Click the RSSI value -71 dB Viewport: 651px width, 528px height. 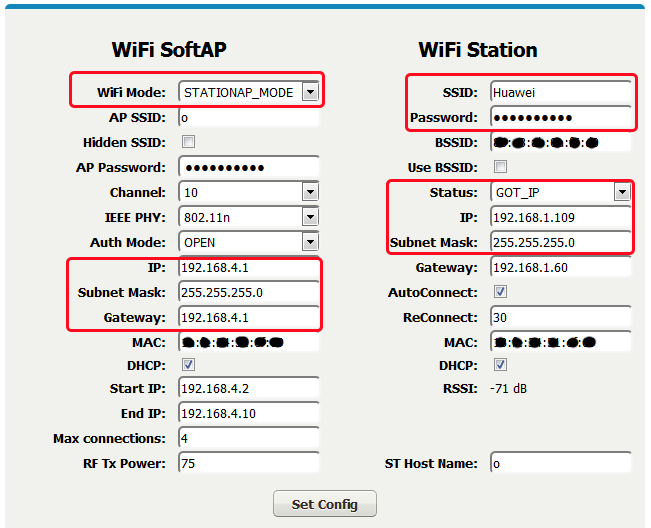pos(509,389)
